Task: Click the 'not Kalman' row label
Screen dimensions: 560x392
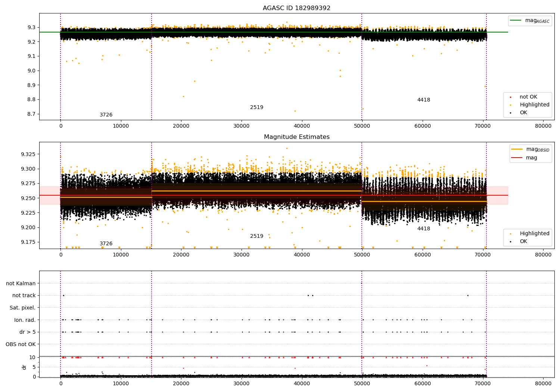Action: 21,284
